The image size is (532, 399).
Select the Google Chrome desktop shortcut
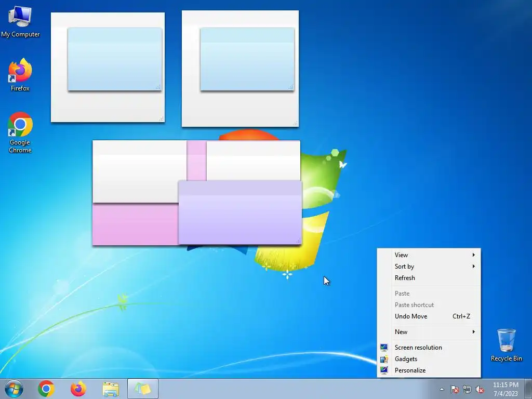coord(20,132)
